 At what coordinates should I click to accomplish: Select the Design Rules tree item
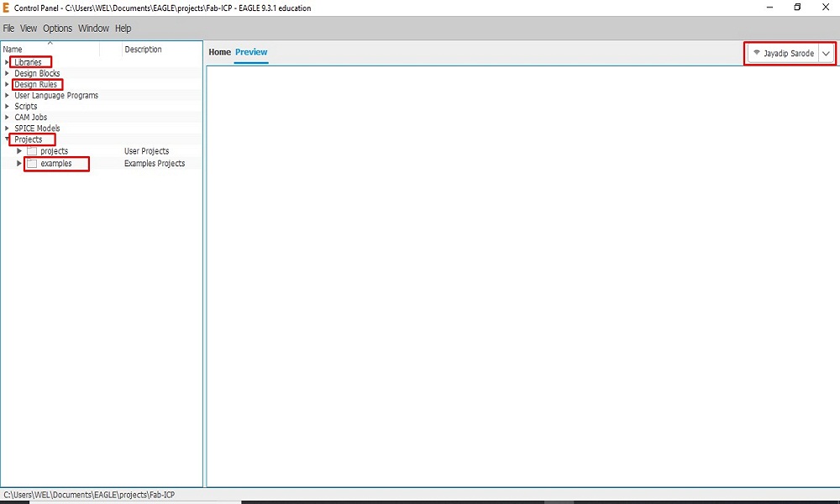(35, 84)
